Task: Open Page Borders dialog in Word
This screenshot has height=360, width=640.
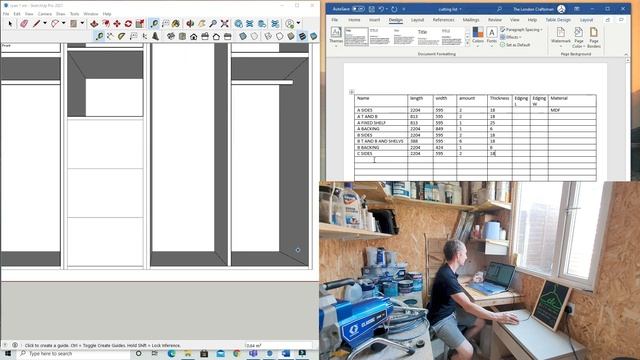Action: [x=593, y=37]
